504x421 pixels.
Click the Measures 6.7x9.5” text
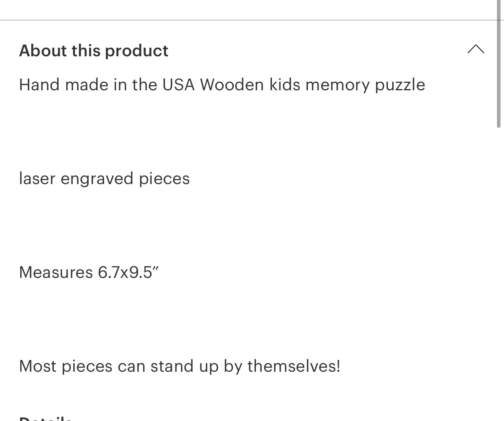tap(89, 272)
